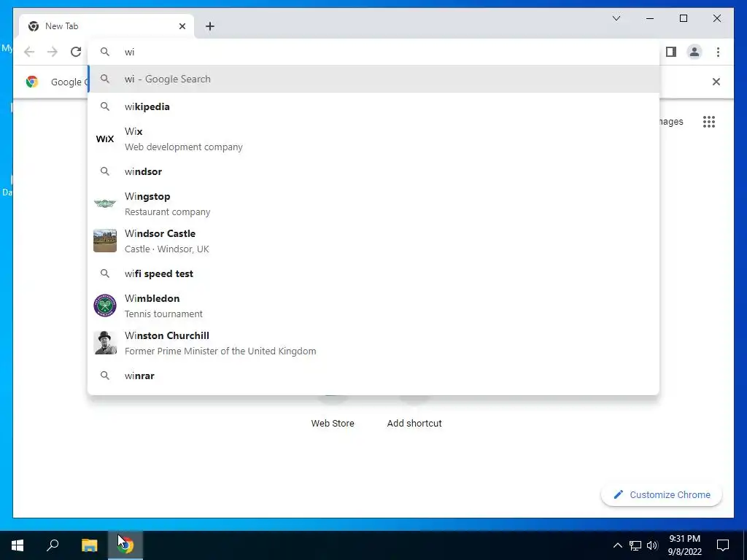This screenshot has width=747, height=560.
Task: Open the profile avatar menu
Action: tap(694, 52)
